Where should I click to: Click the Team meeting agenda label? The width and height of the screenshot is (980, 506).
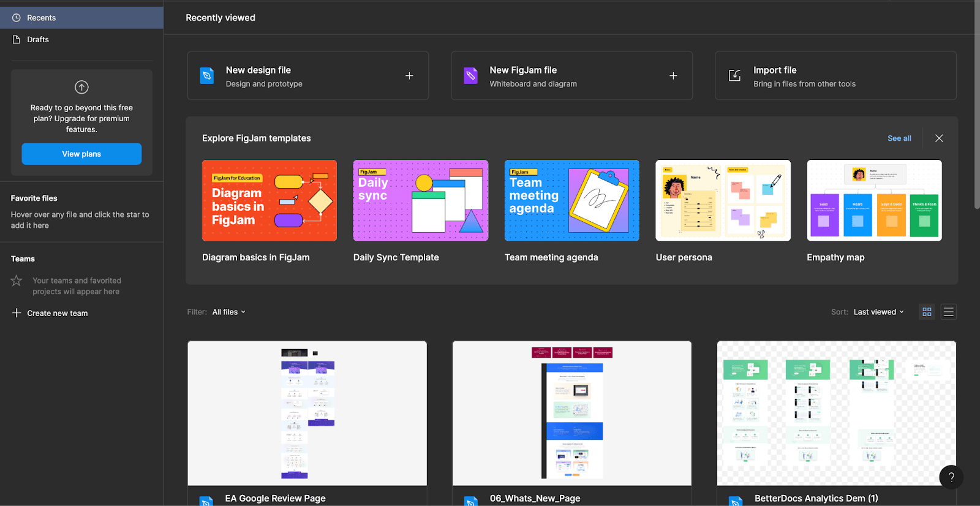[551, 257]
